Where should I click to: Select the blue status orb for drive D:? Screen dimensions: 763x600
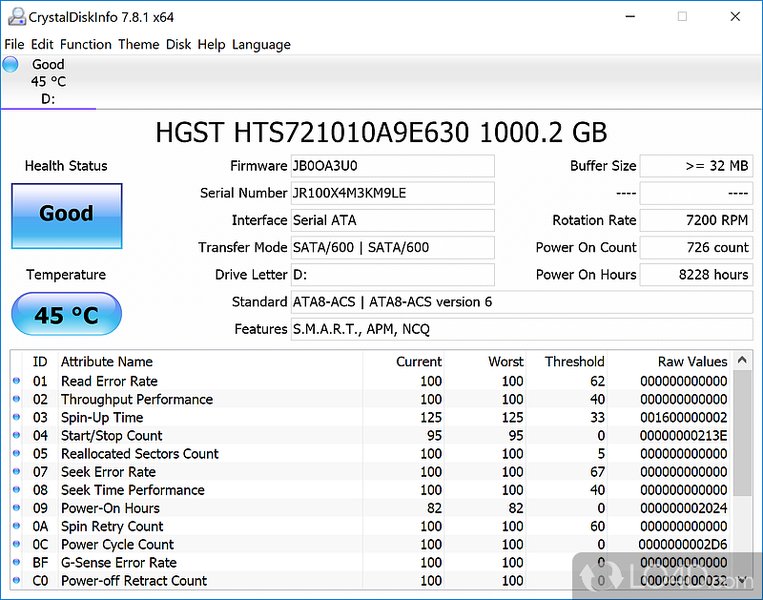click(10, 64)
